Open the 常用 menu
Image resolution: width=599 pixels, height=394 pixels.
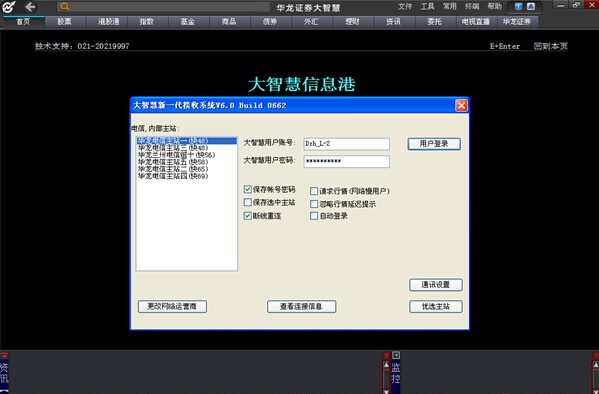pos(449,6)
